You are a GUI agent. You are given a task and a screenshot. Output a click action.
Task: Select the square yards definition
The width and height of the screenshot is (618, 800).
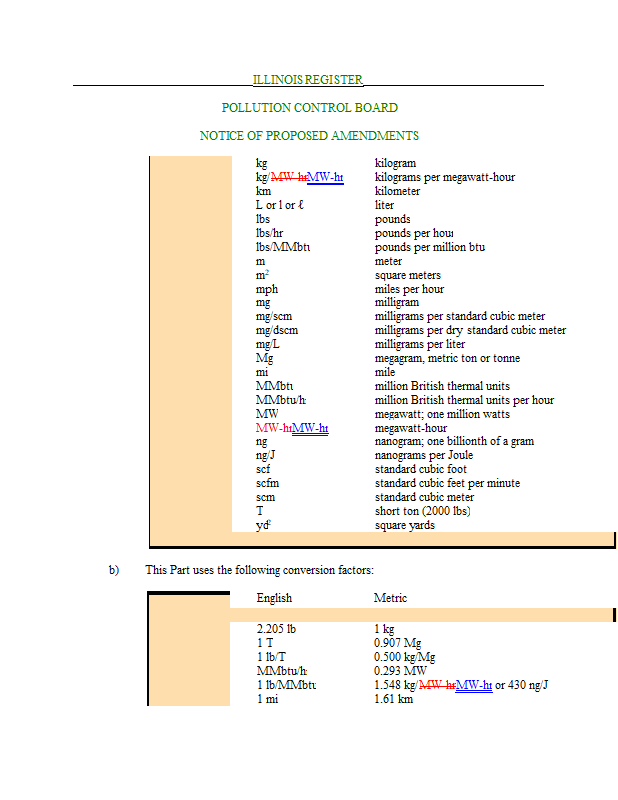tap(404, 525)
